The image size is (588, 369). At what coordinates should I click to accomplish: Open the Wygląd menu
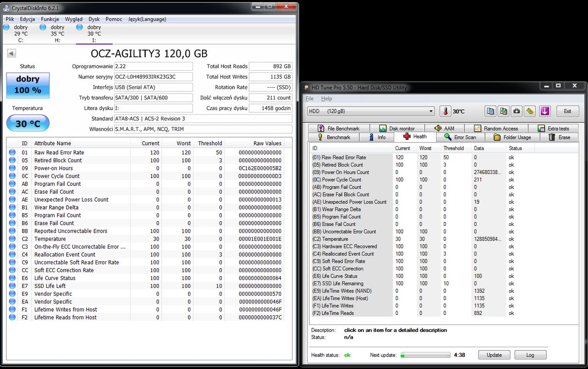coord(73,19)
